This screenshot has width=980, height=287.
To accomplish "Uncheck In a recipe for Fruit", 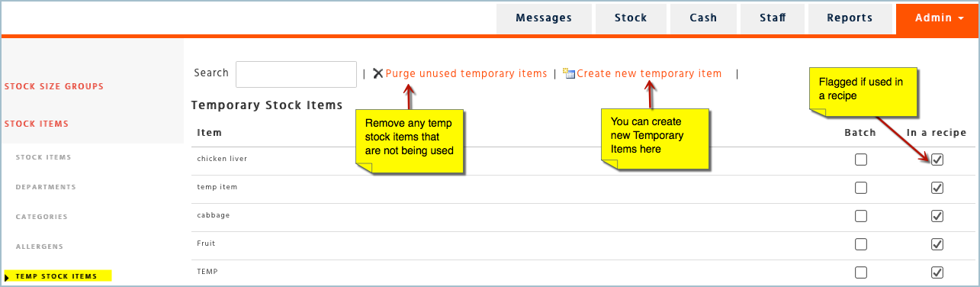I will pyautogui.click(x=938, y=244).
